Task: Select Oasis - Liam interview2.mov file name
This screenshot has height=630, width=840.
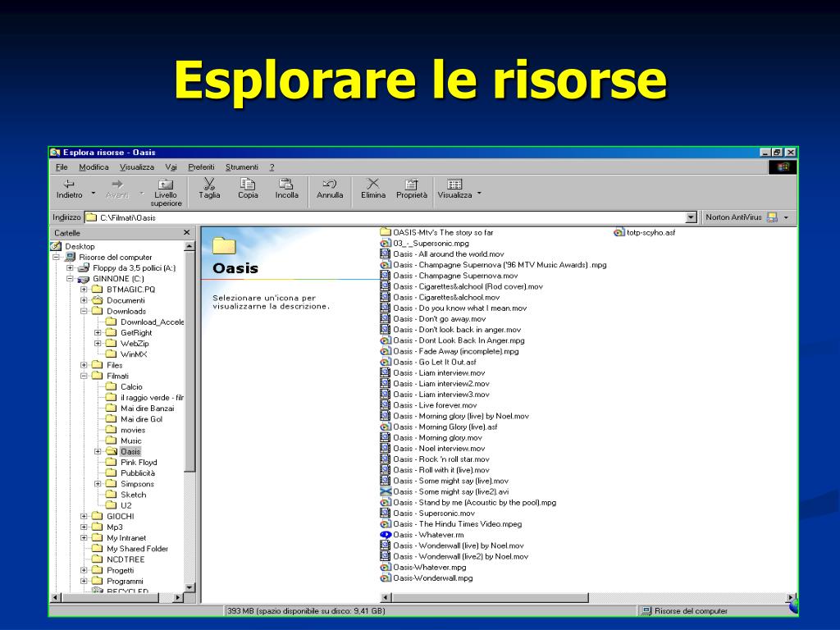Action: (441, 384)
